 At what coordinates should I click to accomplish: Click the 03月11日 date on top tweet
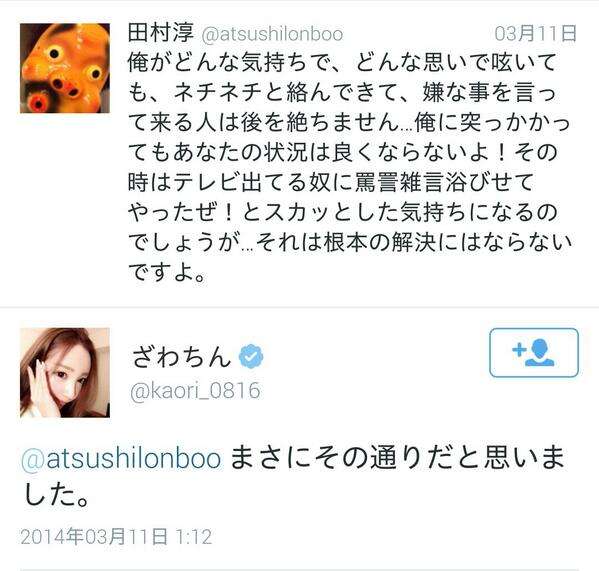(x=535, y=34)
